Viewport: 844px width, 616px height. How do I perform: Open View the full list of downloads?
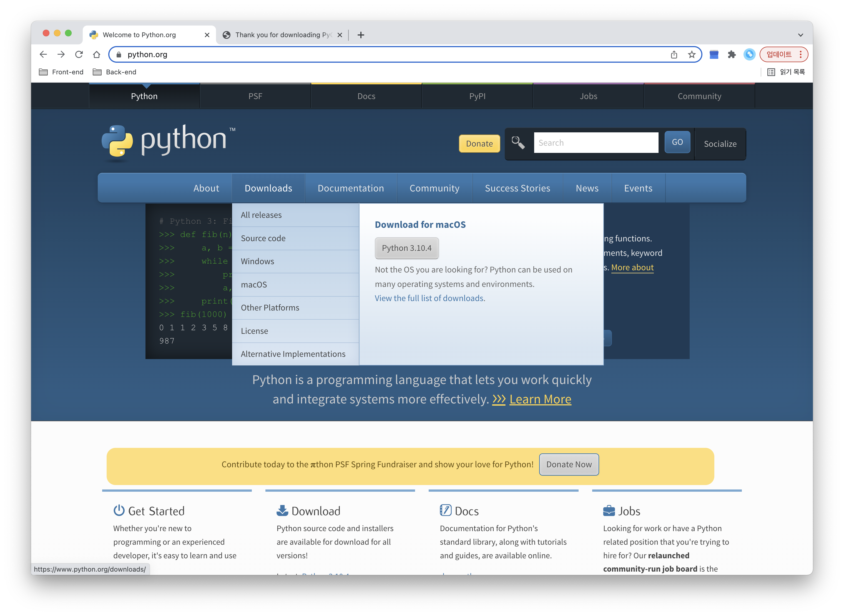click(430, 298)
